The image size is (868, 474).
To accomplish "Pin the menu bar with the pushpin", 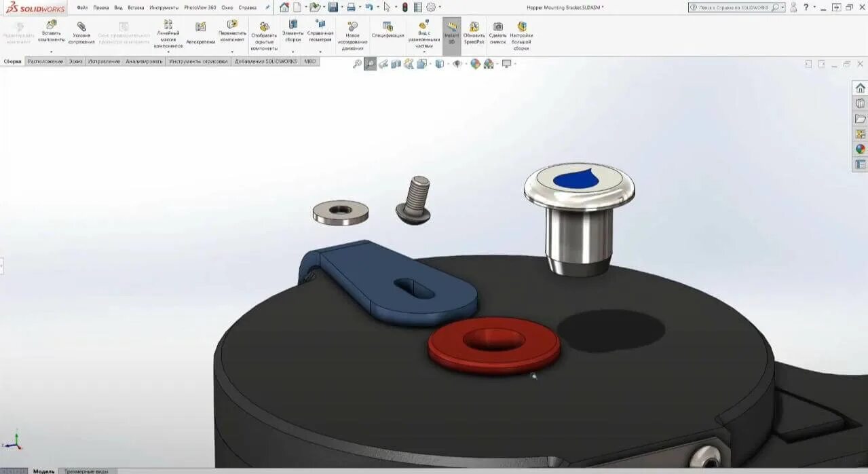I will click(267, 7).
